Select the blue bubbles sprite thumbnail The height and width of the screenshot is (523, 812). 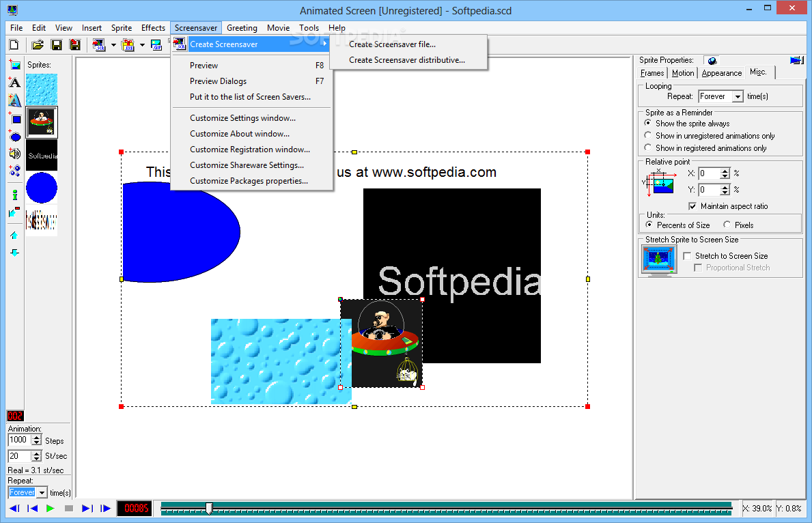[42, 89]
